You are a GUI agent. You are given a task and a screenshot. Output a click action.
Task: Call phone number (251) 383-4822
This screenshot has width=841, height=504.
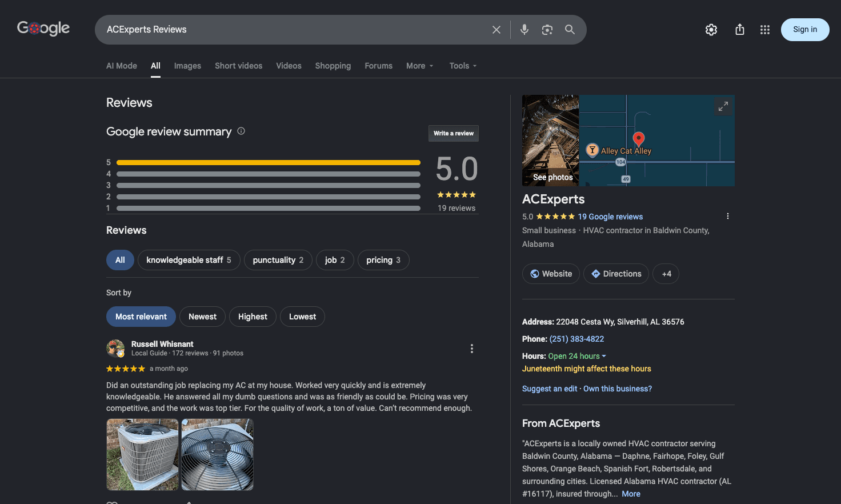coord(576,339)
